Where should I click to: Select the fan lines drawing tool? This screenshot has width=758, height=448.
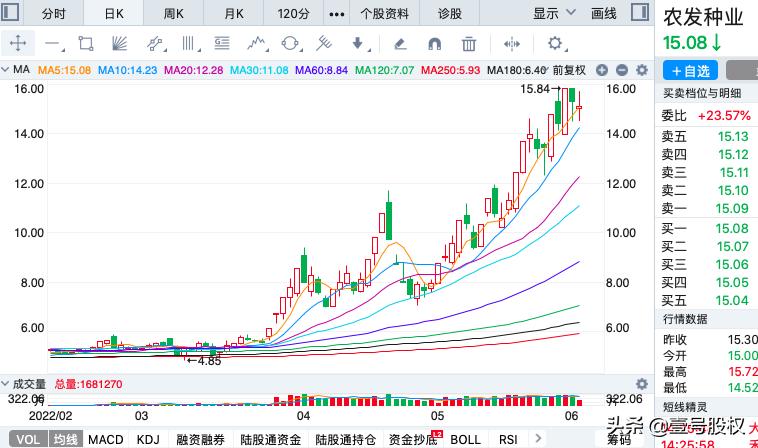point(119,43)
